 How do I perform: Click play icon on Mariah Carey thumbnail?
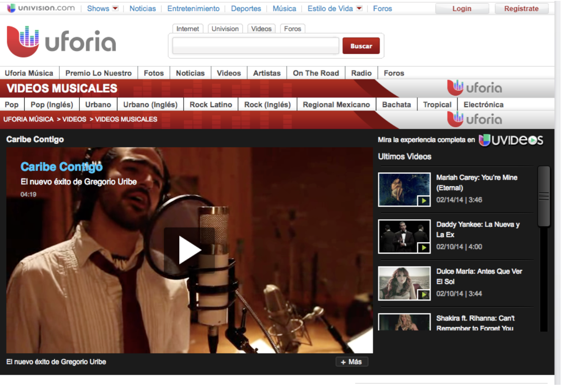[424, 201]
